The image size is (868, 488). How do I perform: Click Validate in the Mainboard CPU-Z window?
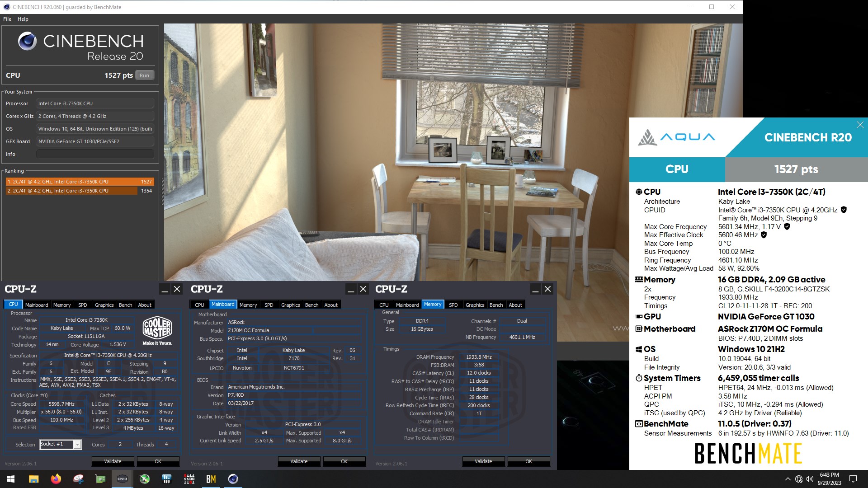pyautogui.click(x=299, y=461)
